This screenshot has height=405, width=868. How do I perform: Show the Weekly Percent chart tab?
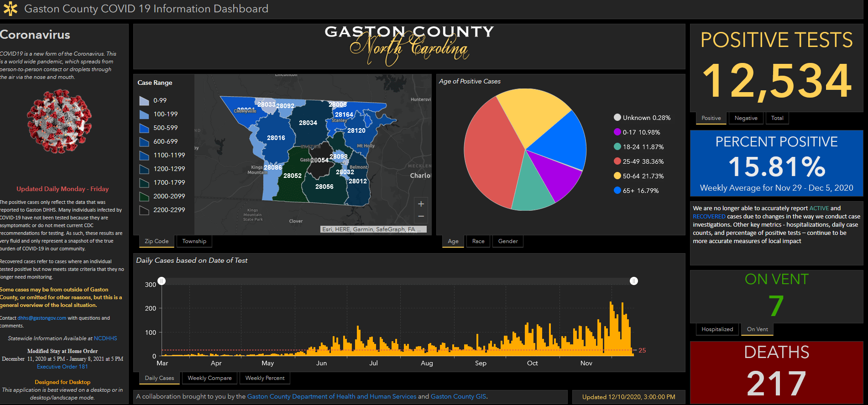(x=265, y=378)
